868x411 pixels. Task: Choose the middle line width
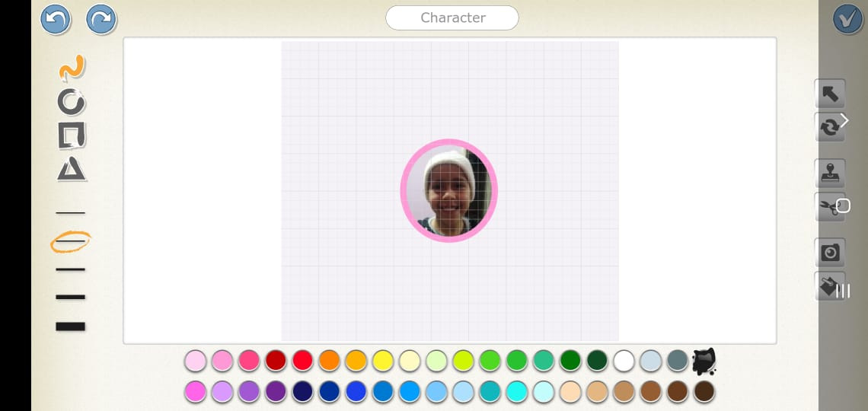pos(70,269)
